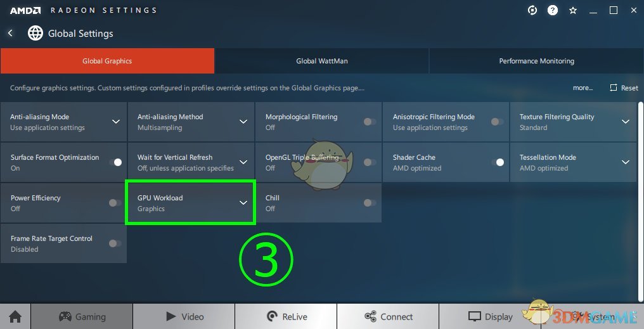Click the Connect share icon
This screenshot has height=329, width=644.
pyautogui.click(x=370, y=316)
